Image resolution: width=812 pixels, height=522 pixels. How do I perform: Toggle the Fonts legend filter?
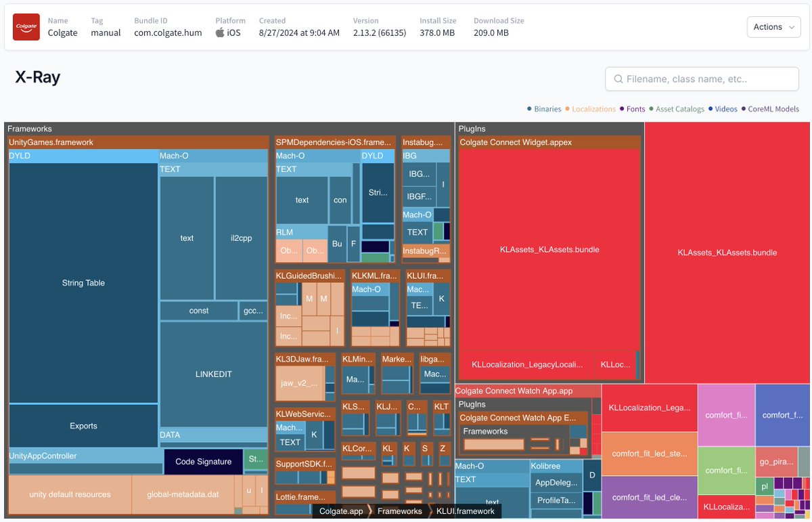pyautogui.click(x=632, y=109)
